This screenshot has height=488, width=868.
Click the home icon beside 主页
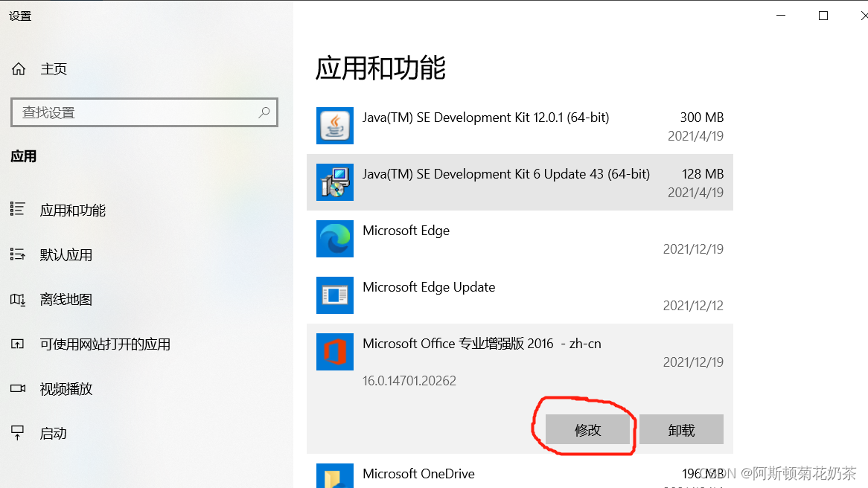coord(19,68)
